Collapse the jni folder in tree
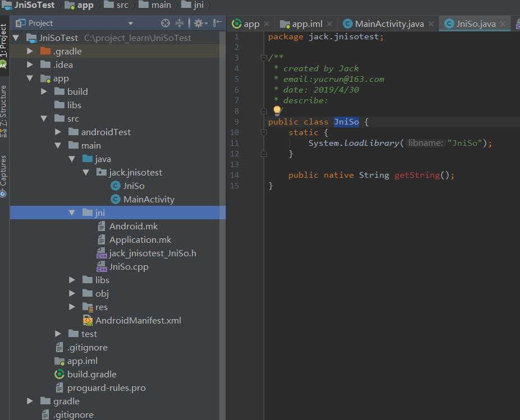The width and height of the screenshot is (520, 420). tap(72, 213)
